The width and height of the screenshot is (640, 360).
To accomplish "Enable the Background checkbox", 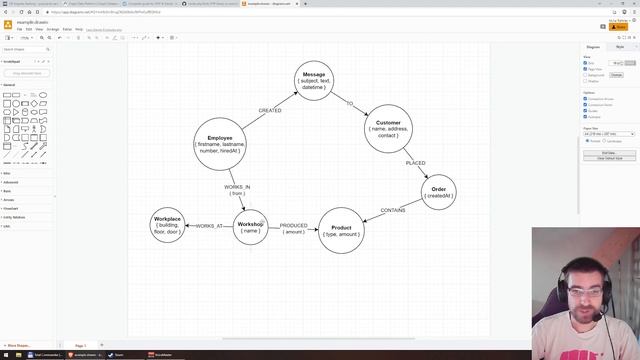I will (585, 75).
